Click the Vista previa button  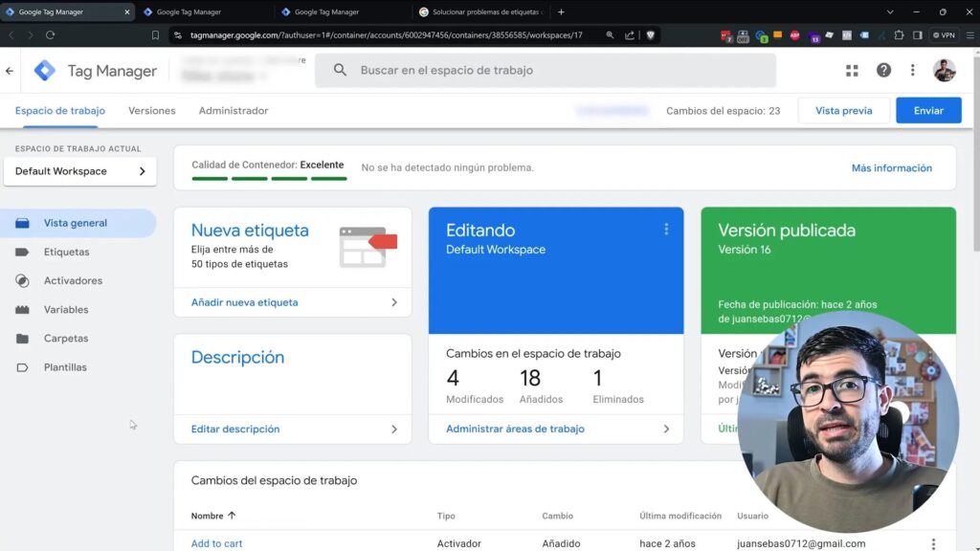pyautogui.click(x=844, y=111)
